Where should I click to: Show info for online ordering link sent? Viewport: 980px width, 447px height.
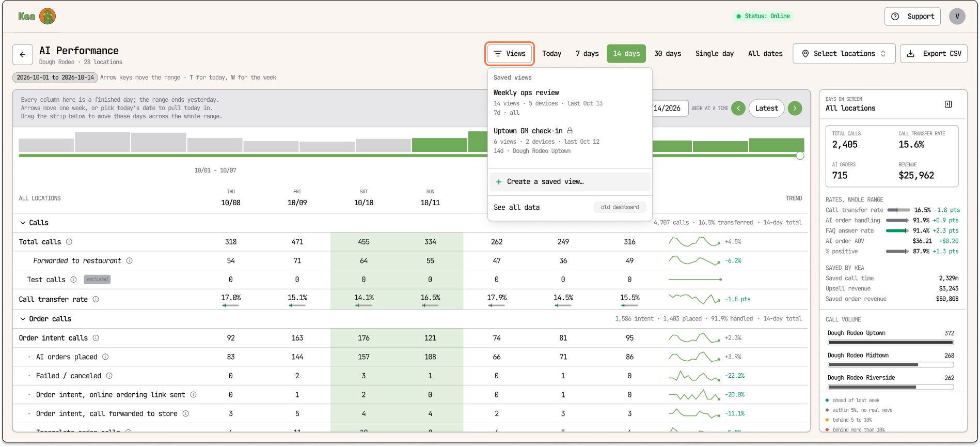193,395
